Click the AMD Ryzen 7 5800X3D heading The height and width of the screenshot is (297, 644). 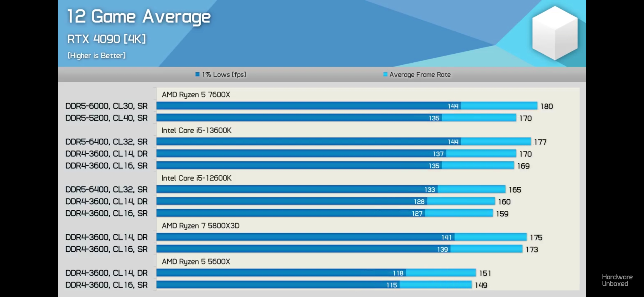click(x=200, y=226)
